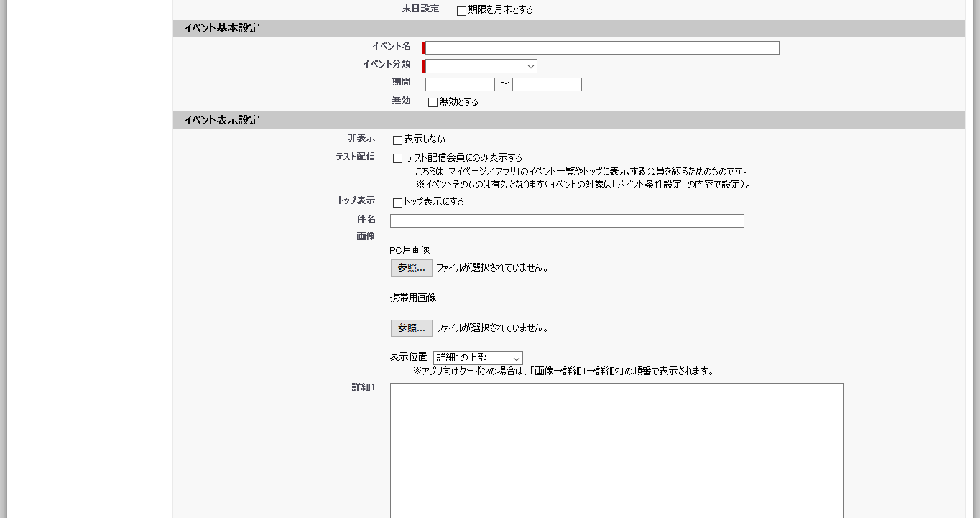This screenshot has height=518, width=980.
Task: Open the イベント分類 dropdown
Action: point(480,65)
